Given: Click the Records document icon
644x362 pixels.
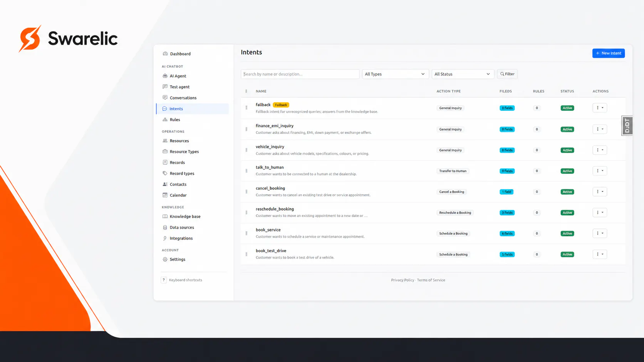Looking at the screenshot, I should (165, 162).
